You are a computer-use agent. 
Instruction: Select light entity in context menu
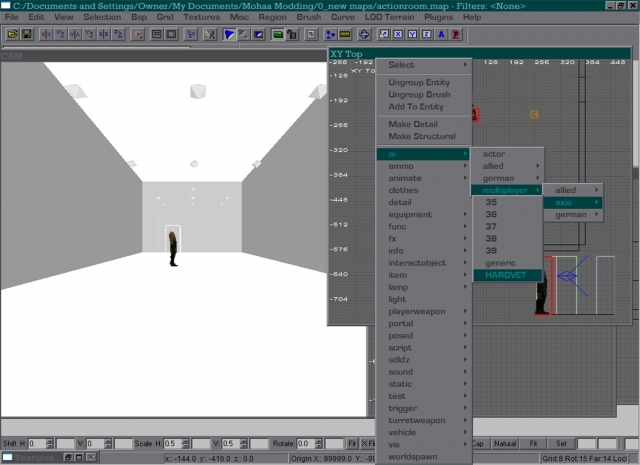click(424, 299)
